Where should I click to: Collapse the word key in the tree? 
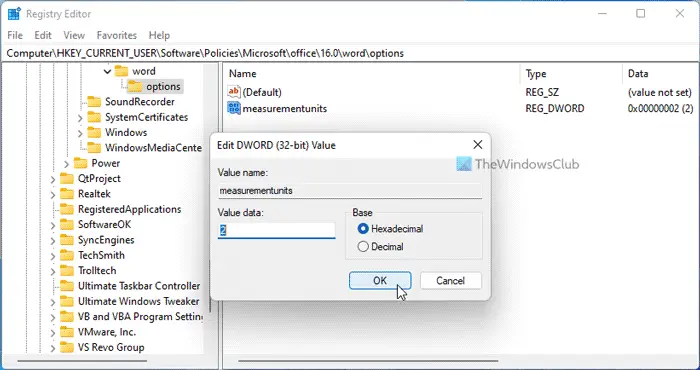[x=107, y=71]
